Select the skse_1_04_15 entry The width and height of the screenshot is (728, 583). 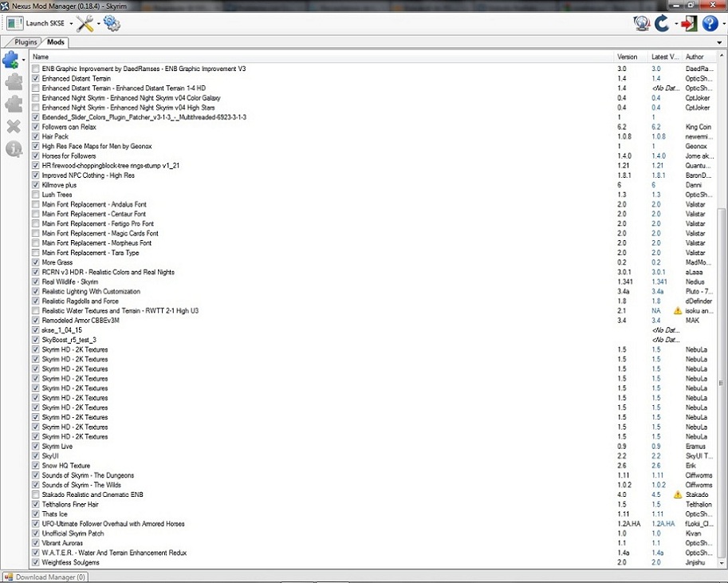(62, 330)
